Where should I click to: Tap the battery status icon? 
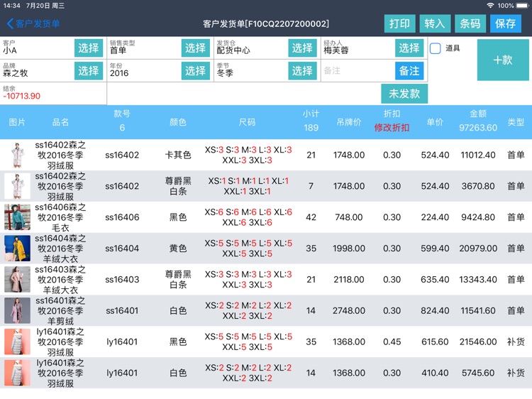point(522,6)
